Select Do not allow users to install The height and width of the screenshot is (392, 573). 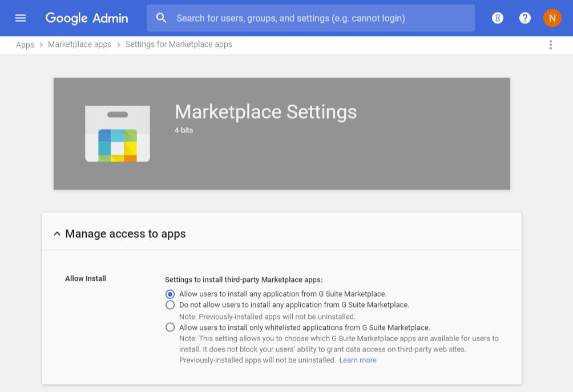click(170, 305)
